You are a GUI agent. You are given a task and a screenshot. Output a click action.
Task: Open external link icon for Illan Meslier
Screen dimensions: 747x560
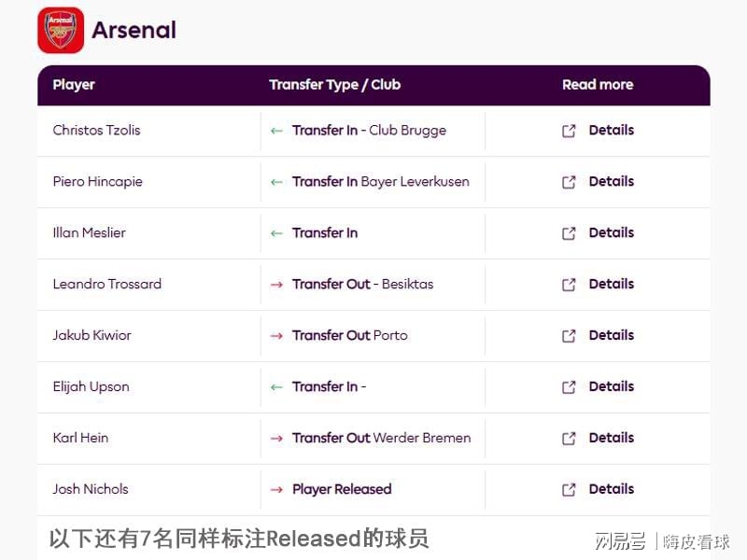[569, 233]
